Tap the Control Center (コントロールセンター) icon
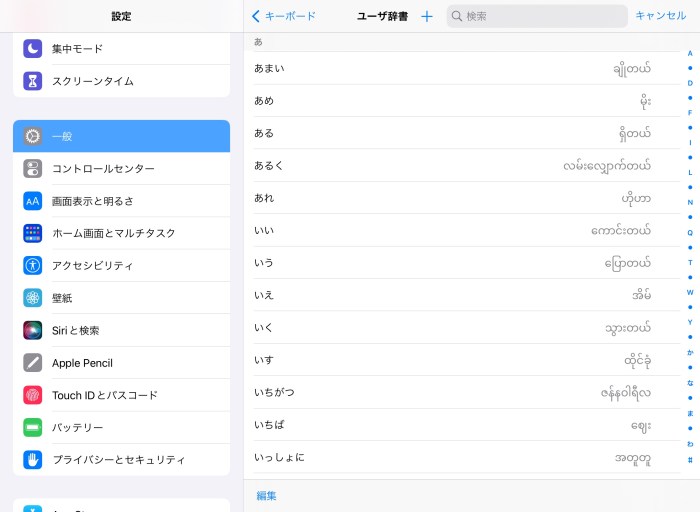700x512 pixels. click(x=33, y=169)
